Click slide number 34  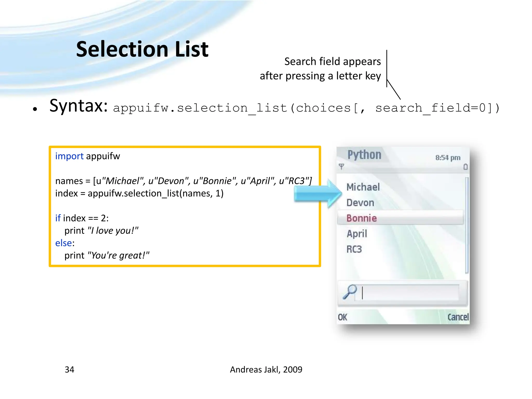click(x=70, y=370)
